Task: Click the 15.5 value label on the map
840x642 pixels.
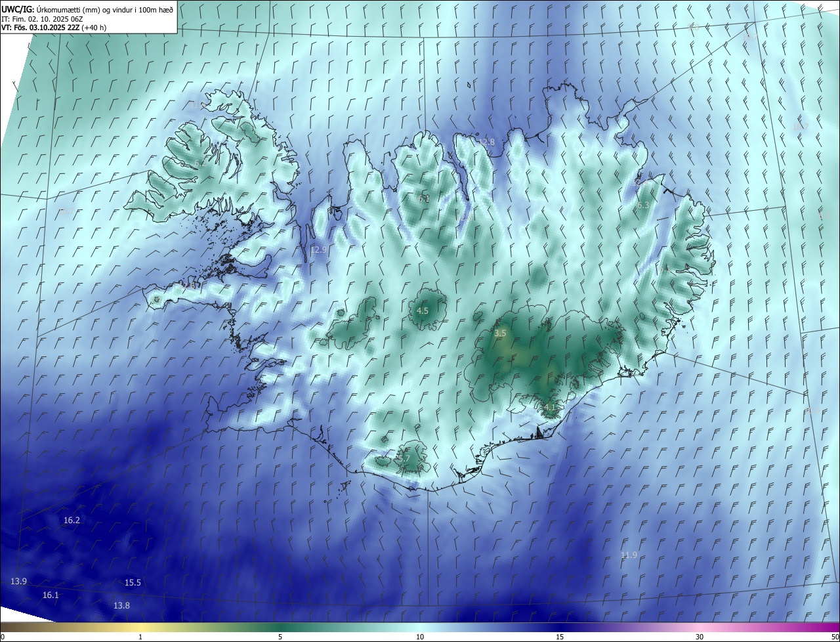Action: pyautogui.click(x=133, y=583)
